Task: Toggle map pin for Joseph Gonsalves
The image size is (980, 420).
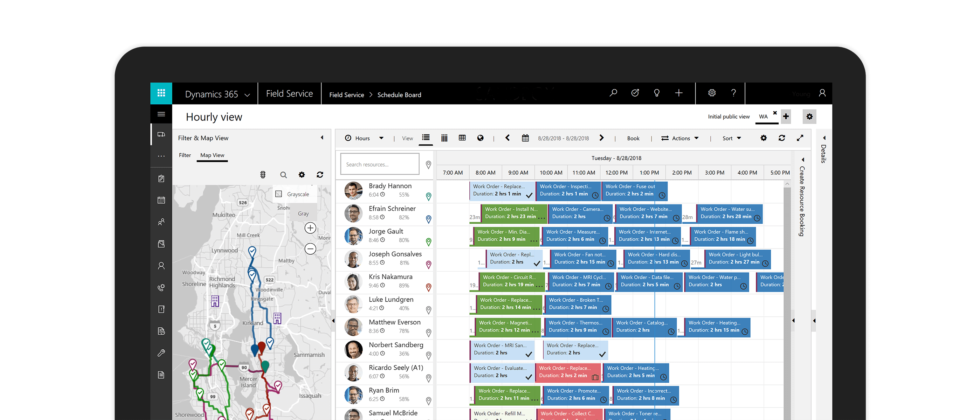Action: pos(428,265)
